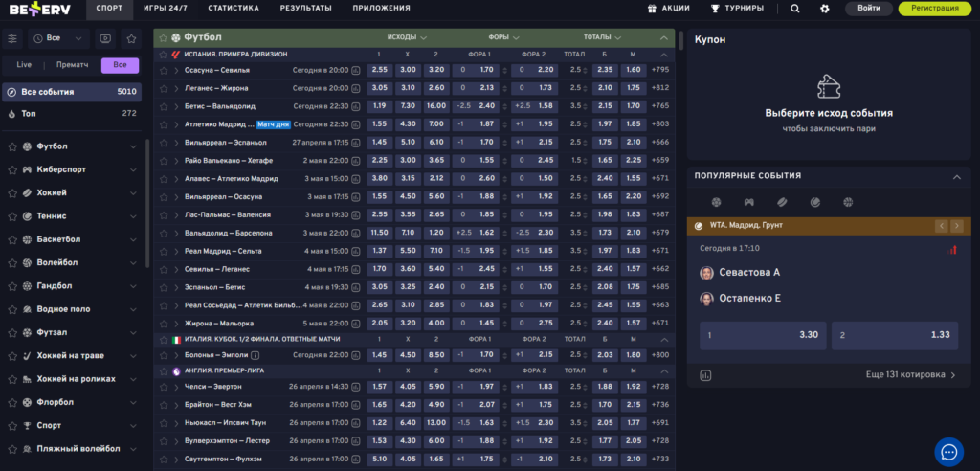Adjust total stepper for Леганес – Жирона

tap(586, 88)
